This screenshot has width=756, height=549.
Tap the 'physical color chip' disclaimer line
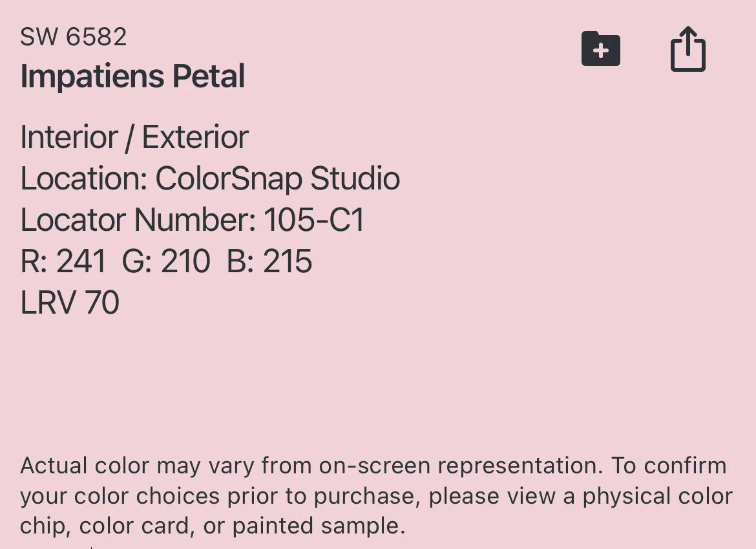(376, 496)
